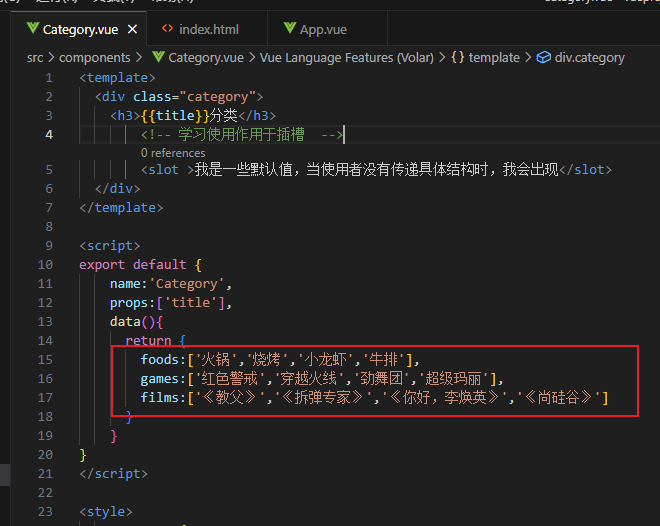
Task: Click line number 1 in the gutter
Action: click(49, 78)
